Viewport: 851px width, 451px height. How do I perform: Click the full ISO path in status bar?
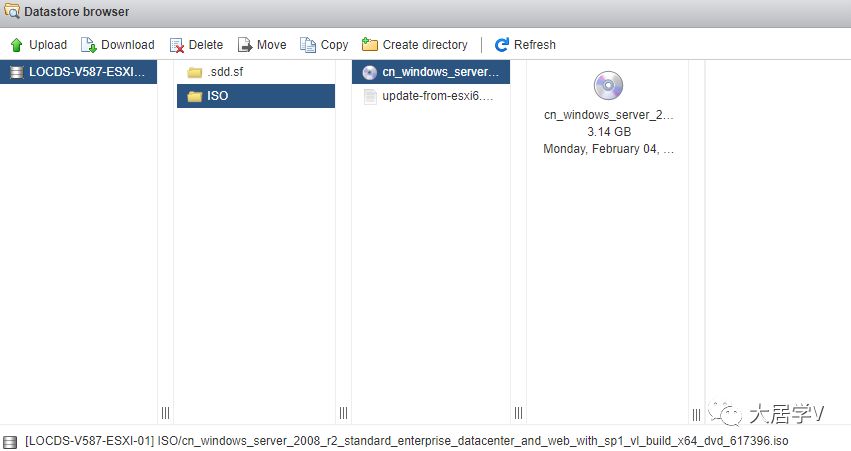[407, 441]
